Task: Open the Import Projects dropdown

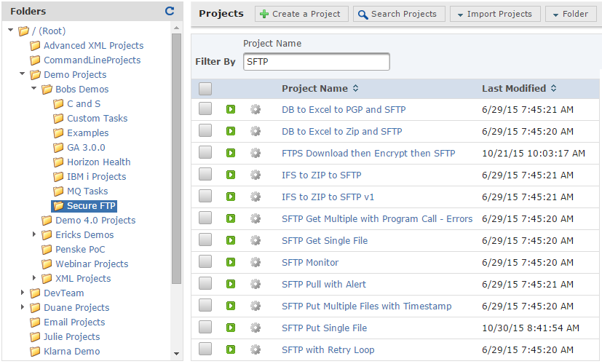Action: tap(495, 14)
